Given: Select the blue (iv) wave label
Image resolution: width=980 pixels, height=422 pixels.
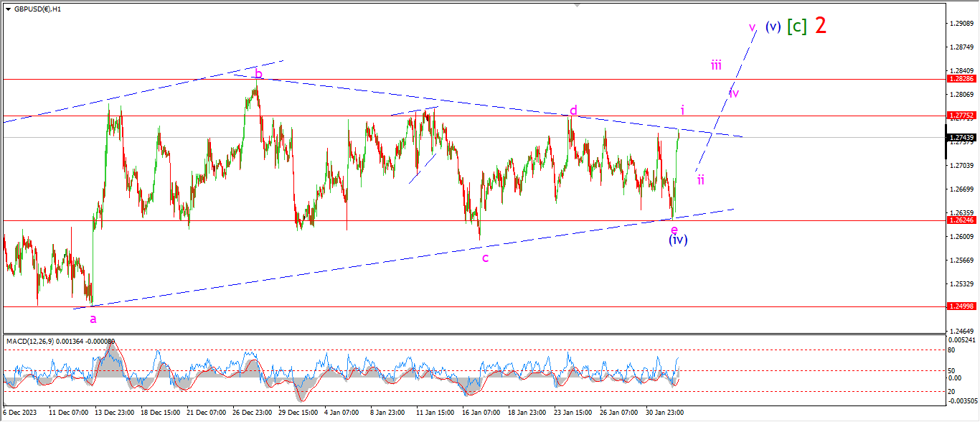Looking at the screenshot, I should click(x=678, y=240).
